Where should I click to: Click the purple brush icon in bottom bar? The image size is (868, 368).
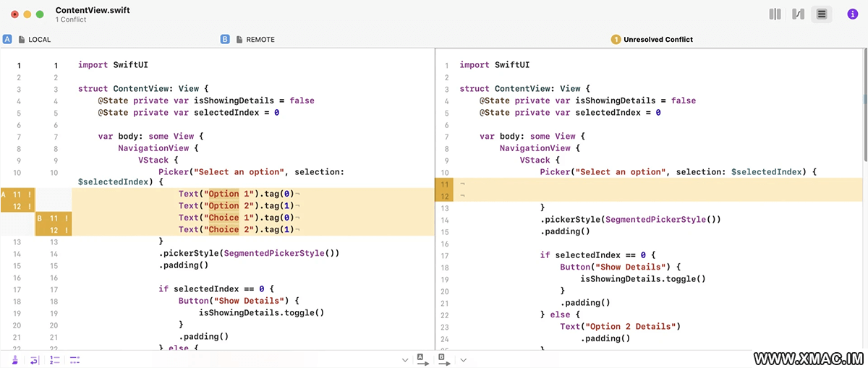coord(15,359)
